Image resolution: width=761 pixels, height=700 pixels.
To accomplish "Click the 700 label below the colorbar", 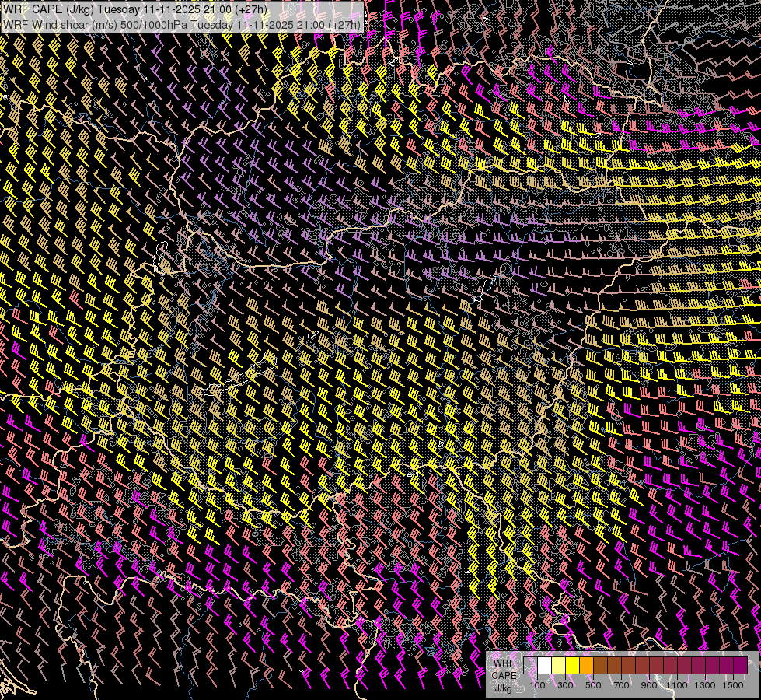I will click(621, 685).
